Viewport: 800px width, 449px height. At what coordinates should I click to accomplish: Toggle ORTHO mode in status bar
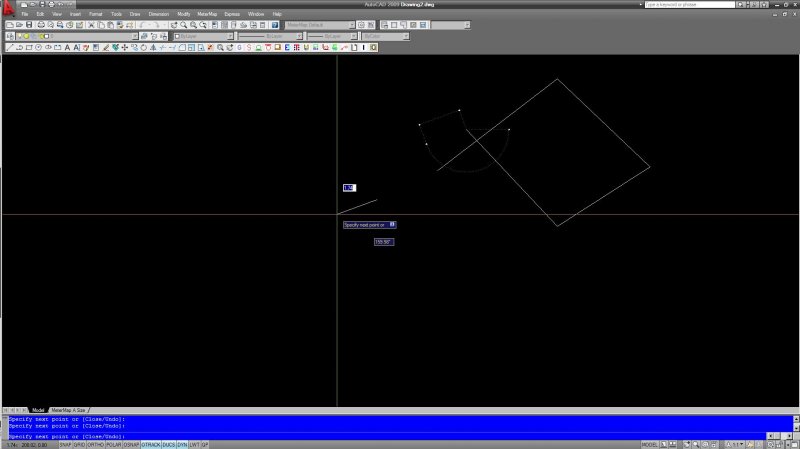click(95, 445)
